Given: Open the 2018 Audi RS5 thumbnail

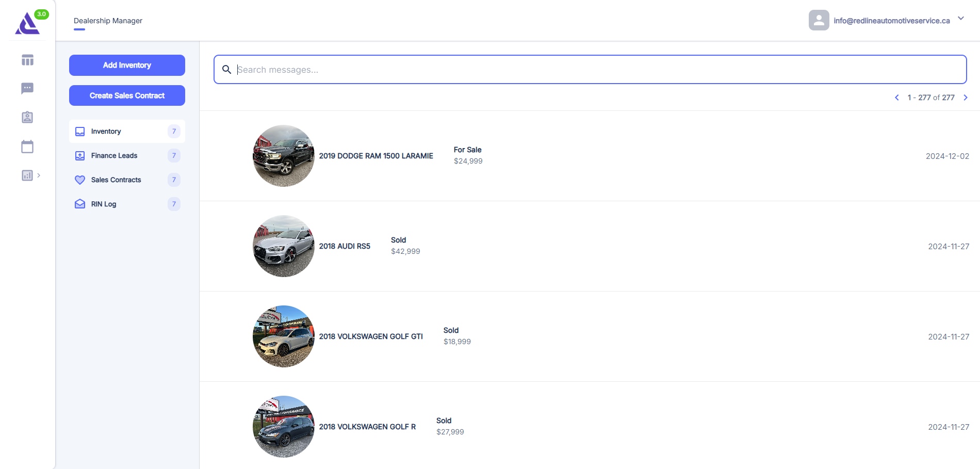Looking at the screenshot, I should [x=283, y=246].
